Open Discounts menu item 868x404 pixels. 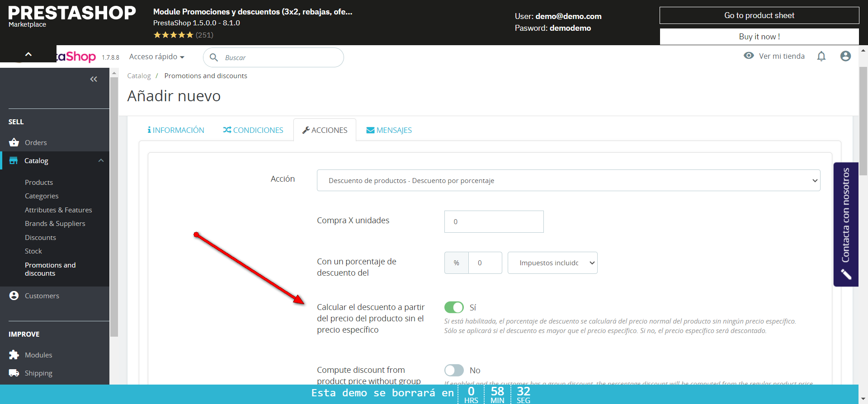[40, 237]
